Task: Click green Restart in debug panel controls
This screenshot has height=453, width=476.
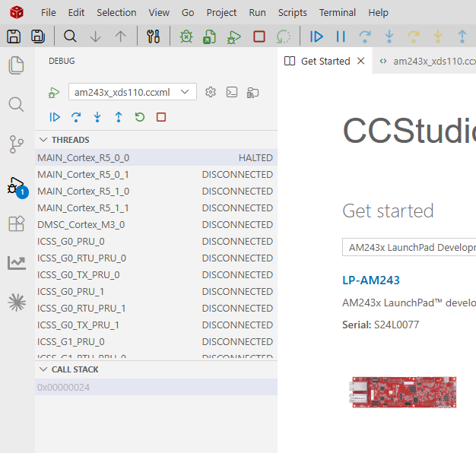Action: [140, 117]
